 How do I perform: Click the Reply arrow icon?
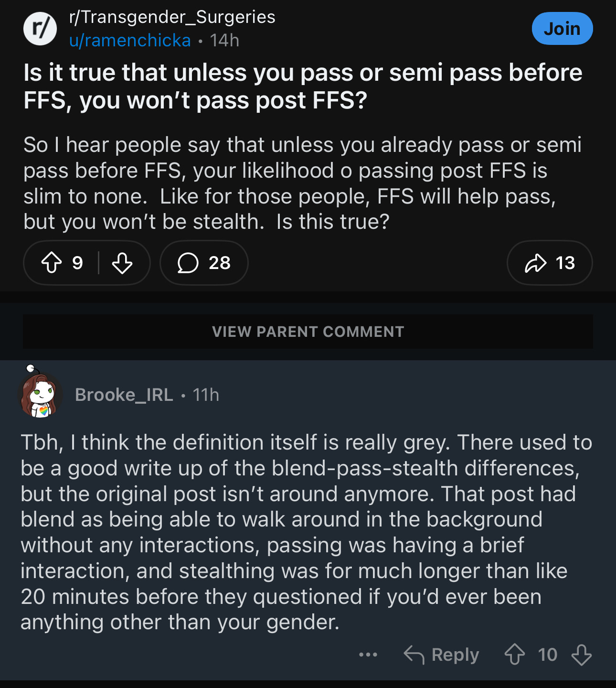click(x=414, y=655)
